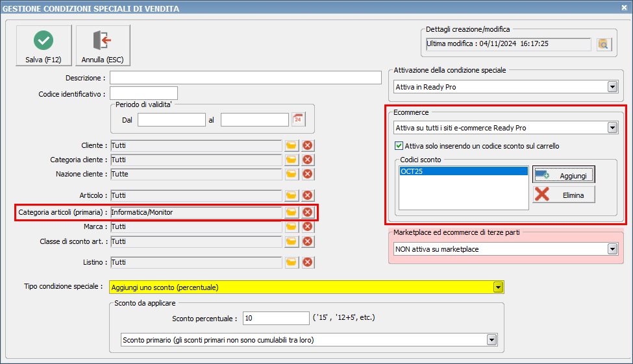Click Elimina to remove discount code
Viewport: 633px width, 364px height.
click(x=564, y=195)
